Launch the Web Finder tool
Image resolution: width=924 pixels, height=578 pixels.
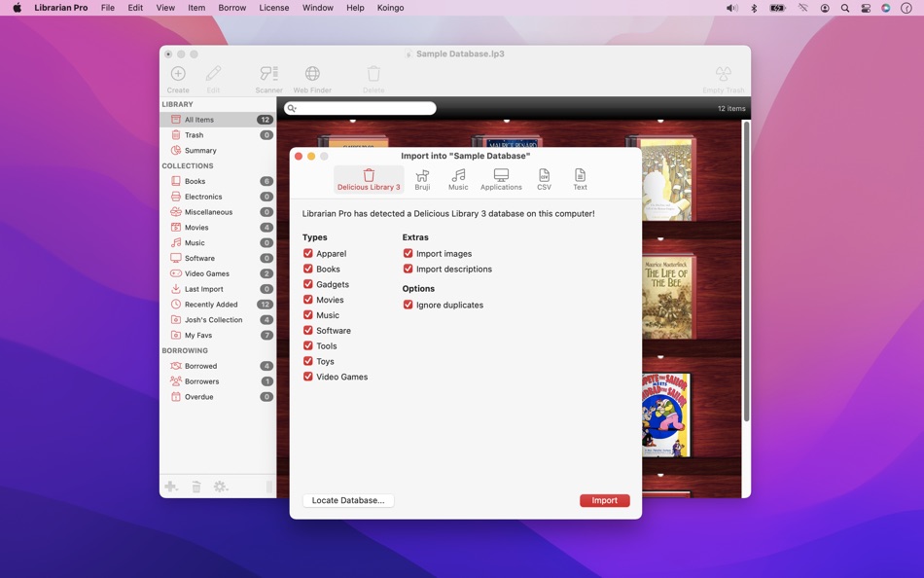pos(311,73)
